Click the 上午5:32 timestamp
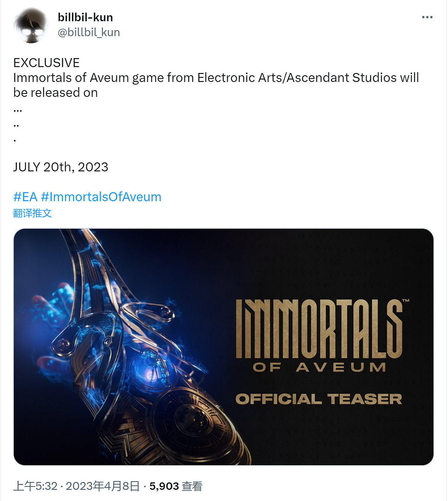Viewport: 448px width, 501px height. tap(35, 486)
